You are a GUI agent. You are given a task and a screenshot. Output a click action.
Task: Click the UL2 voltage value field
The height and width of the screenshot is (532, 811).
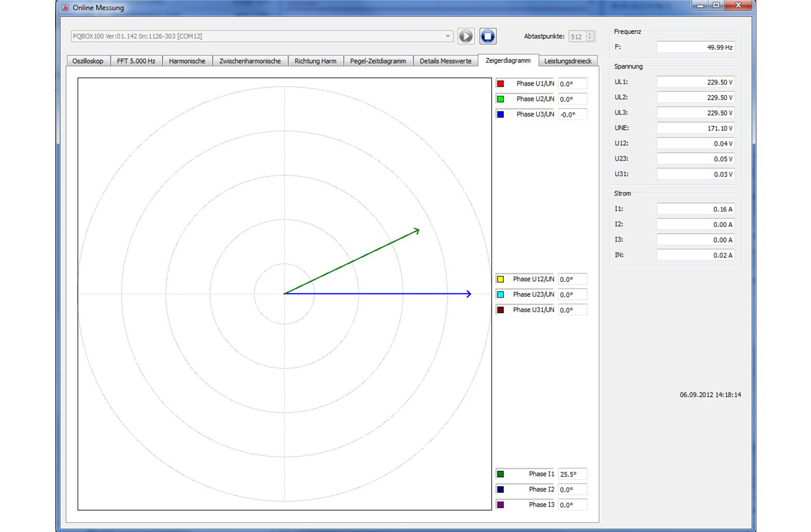[696, 98]
